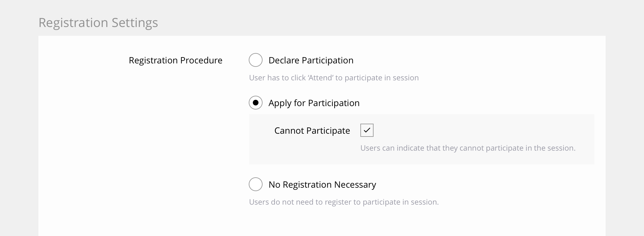Click the word 'Participation' in Declare Participation

[x=327, y=60]
